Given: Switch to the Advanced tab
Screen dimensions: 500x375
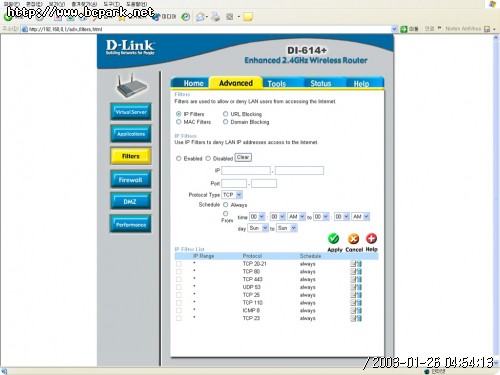Looking at the screenshot, I should pos(236,83).
